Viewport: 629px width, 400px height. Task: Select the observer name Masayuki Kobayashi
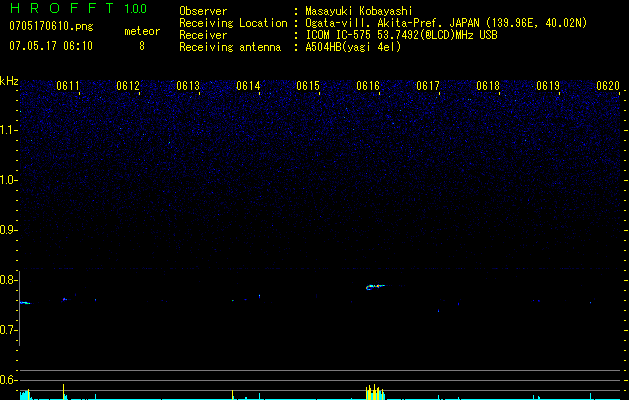click(359, 11)
